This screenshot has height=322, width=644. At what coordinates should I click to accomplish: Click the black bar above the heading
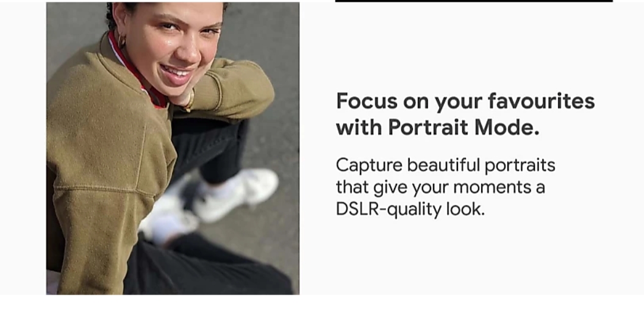(474, 1)
